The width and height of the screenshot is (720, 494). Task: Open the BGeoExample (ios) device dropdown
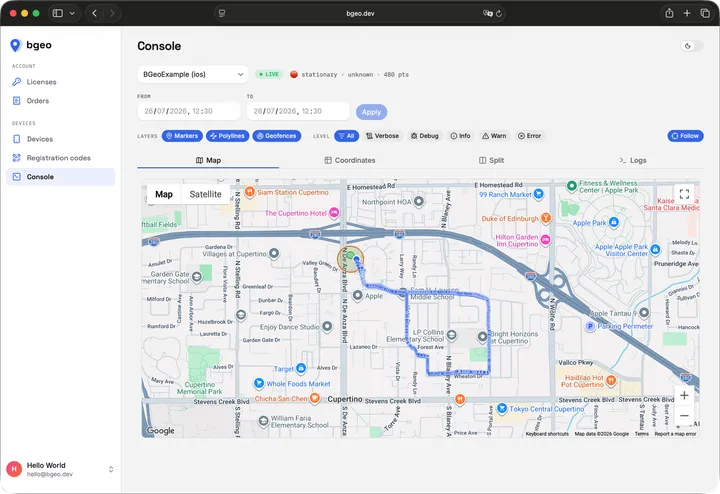pyautogui.click(x=193, y=74)
